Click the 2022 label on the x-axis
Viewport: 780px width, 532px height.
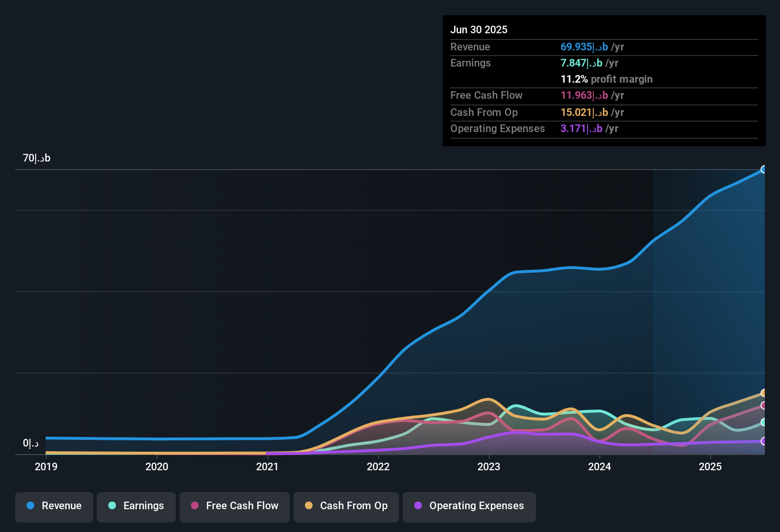[x=378, y=466]
